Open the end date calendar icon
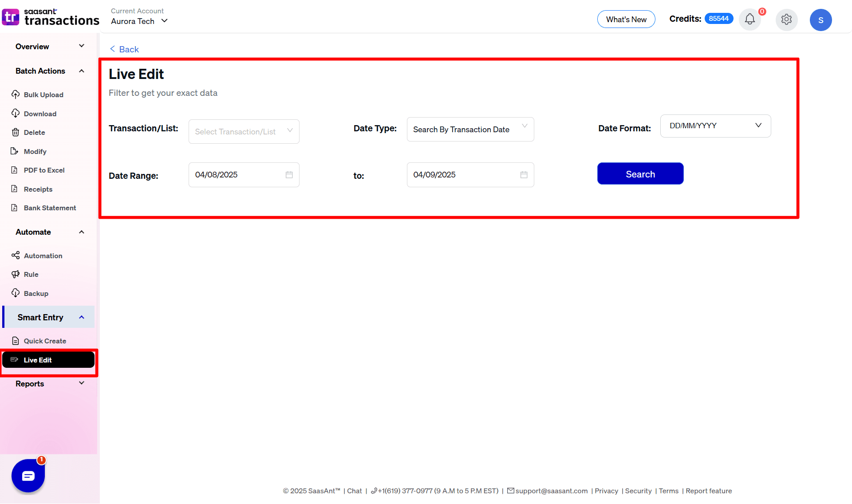852x504 pixels. [x=524, y=175]
